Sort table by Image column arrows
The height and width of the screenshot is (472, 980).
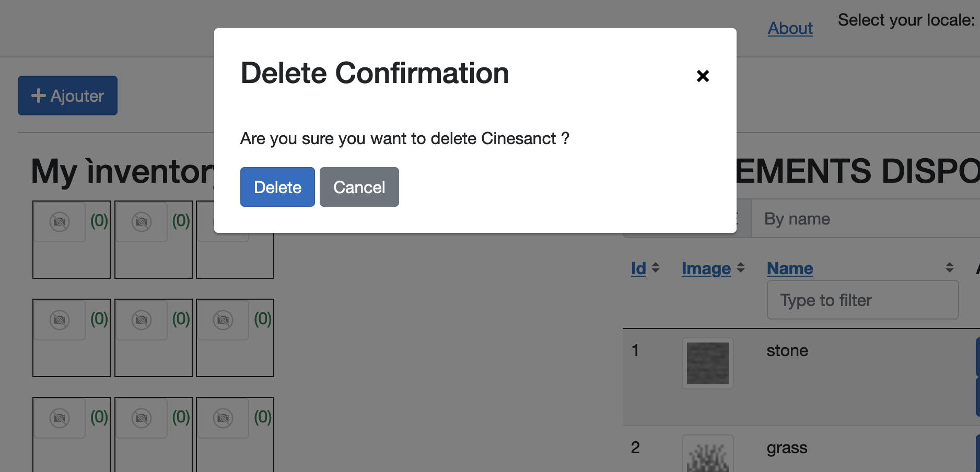(x=740, y=268)
